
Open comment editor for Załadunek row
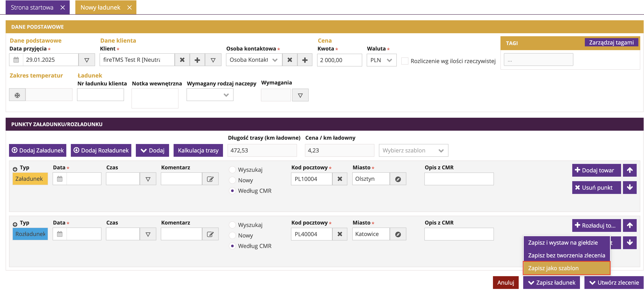pyautogui.click(x=210, y=179)
